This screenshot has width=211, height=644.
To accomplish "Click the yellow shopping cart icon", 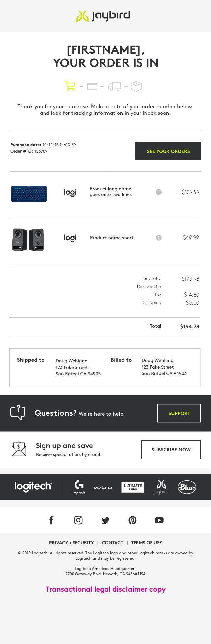I will pos(70,86).
